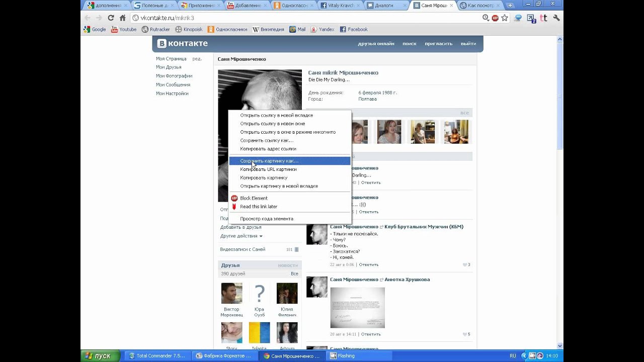Switch to Фабрика Форматов in taskbar
The height and width of the screenshot is (362, 644).
(x=224, y=356)
